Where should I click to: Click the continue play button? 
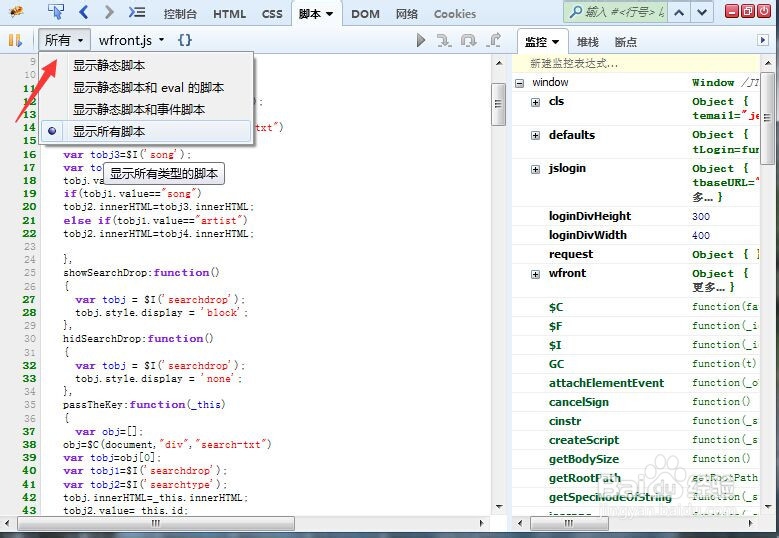(x=421, y=40)
